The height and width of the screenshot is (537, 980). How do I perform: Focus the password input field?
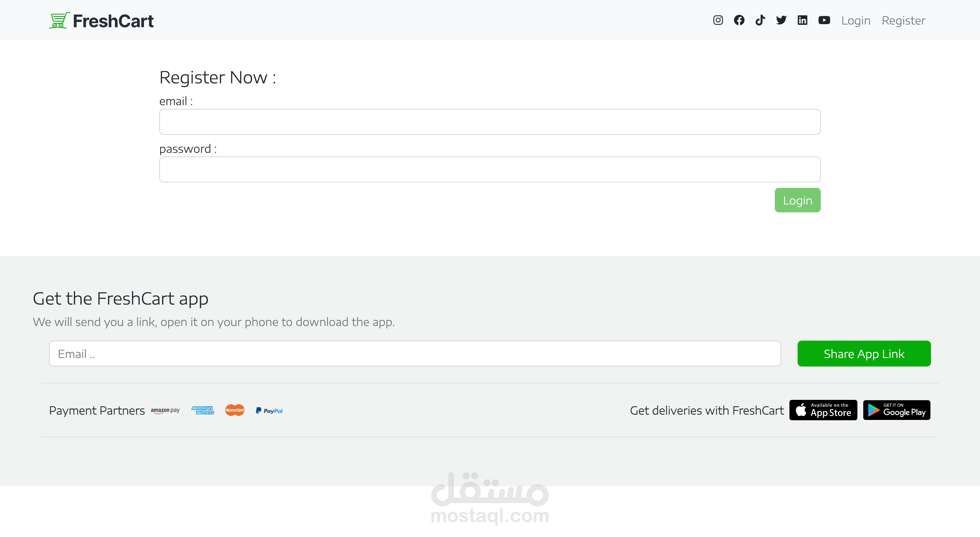(490, 169)
